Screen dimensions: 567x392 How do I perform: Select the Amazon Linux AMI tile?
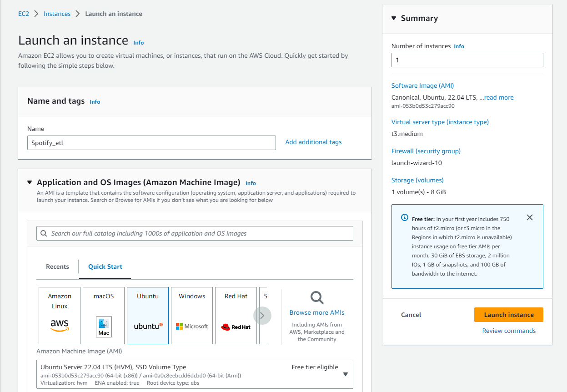coord(60,316)
